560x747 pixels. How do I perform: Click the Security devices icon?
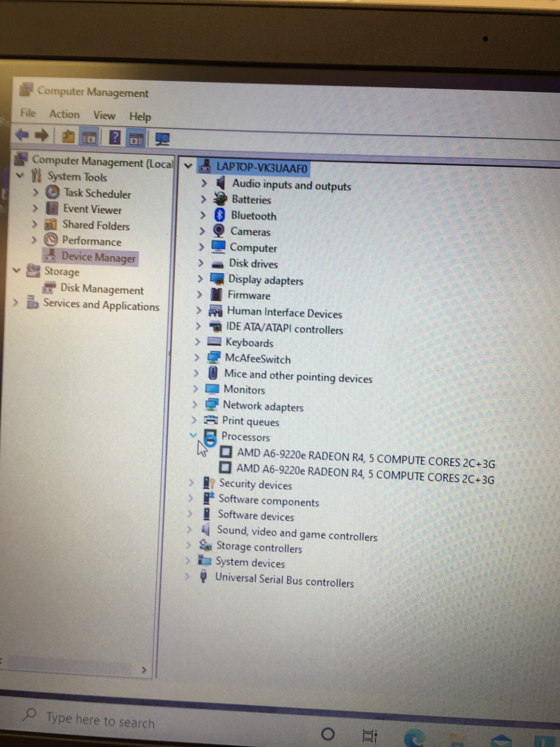click(209, 483)
